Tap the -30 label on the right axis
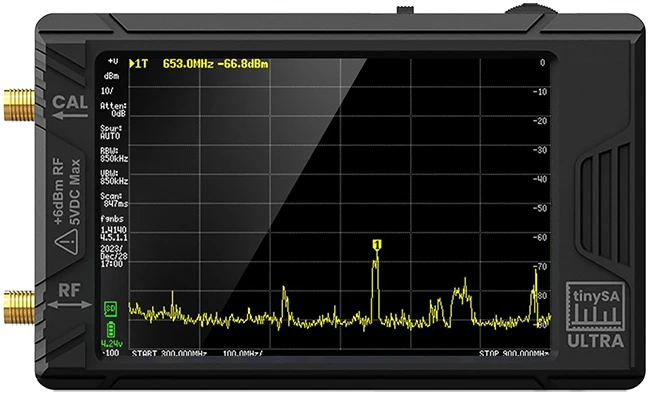650x395 pixels. (x=540, y=150)
